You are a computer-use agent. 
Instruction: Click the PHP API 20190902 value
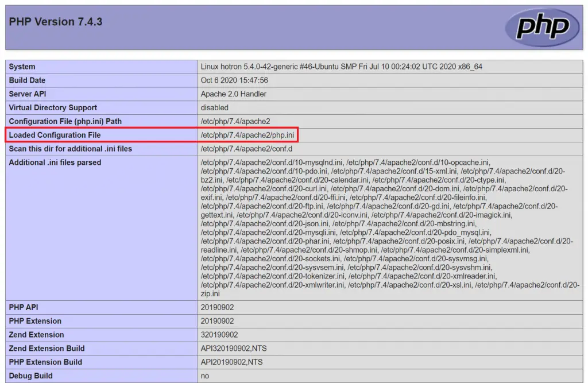tap(215, 307)
